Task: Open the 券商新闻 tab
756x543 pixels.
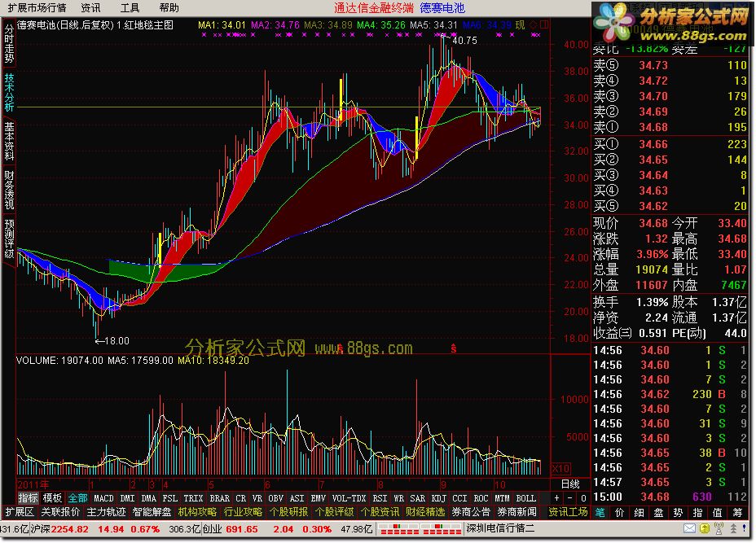Action: click(516, 512)
